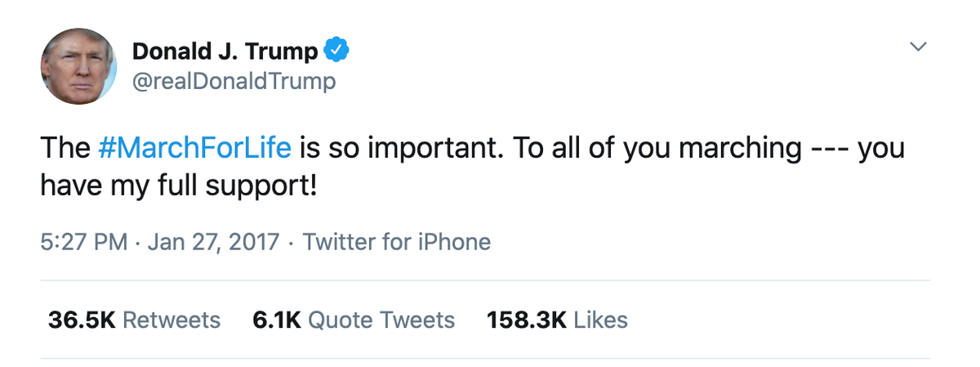
Task: Click the 6.1K quote count
Action: (277, 320)
